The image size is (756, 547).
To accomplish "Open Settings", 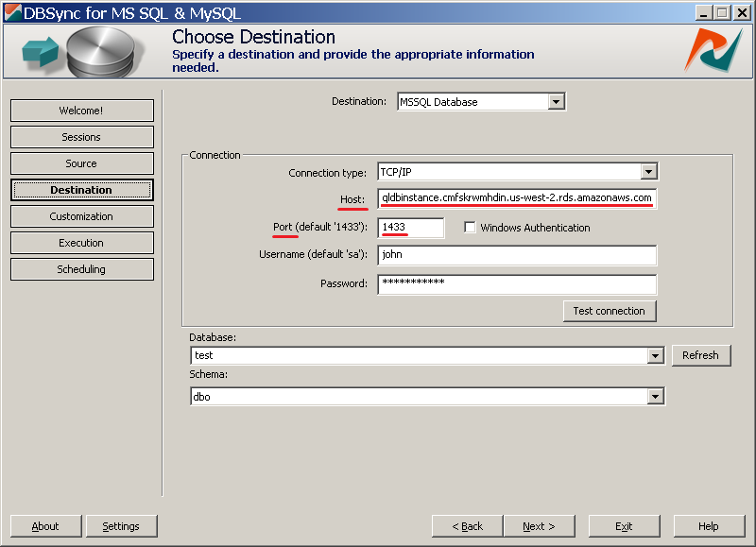I will point(122,526).
